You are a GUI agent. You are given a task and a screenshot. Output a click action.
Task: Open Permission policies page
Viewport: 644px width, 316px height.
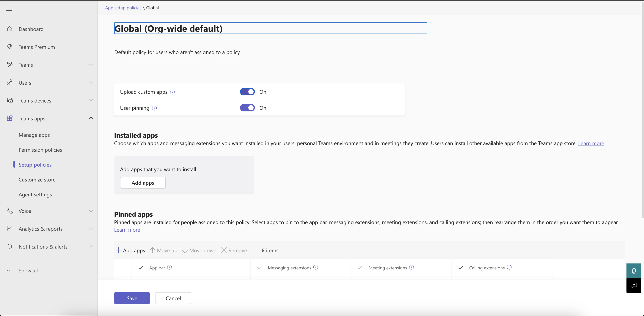[x=40, y=150]
